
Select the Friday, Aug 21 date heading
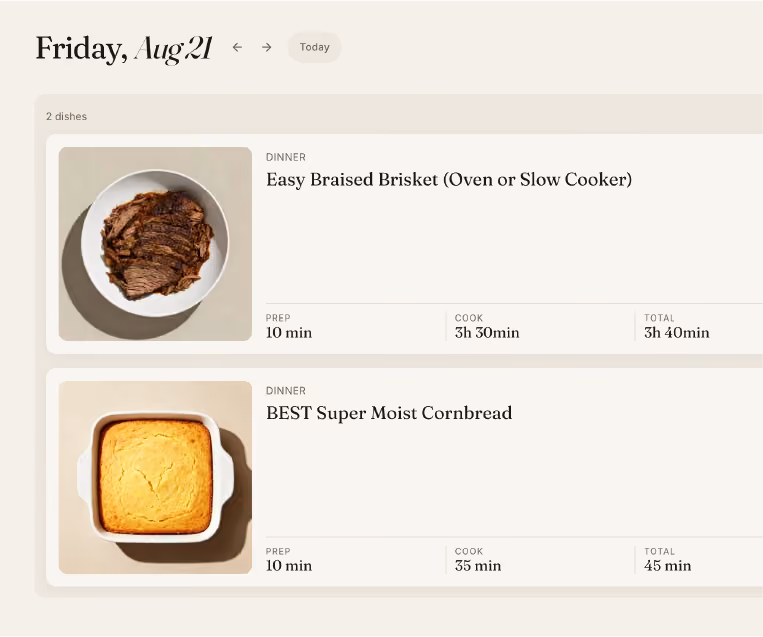pos(124,49)
